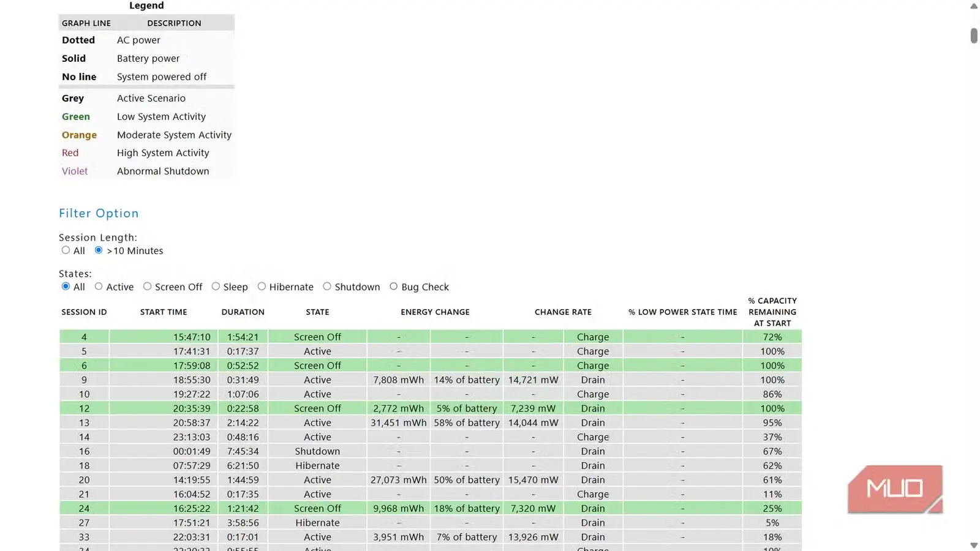The height and width of the screenshot is (551, 980).
Task: Click the System powered off legend description
Action: [x=162, y=77]
